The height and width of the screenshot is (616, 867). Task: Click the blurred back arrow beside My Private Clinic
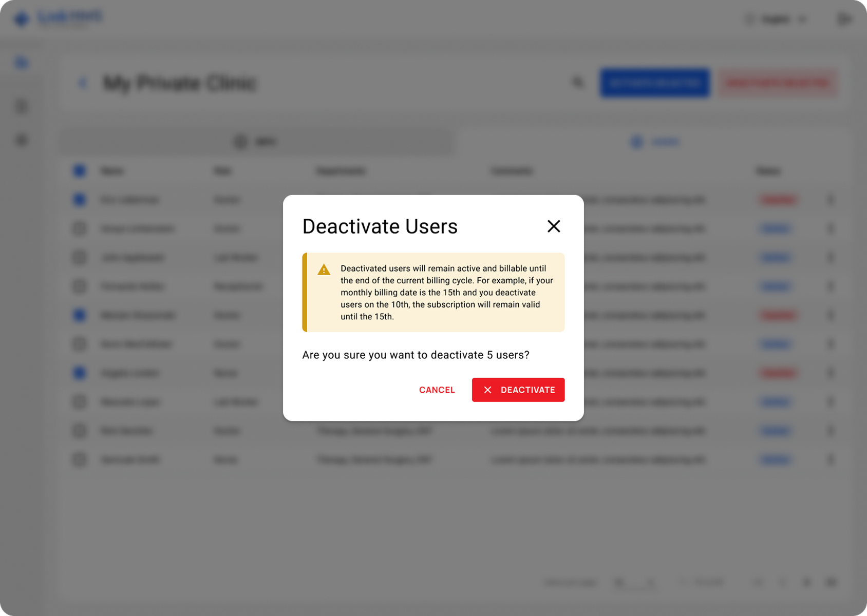tap(83, 83)
